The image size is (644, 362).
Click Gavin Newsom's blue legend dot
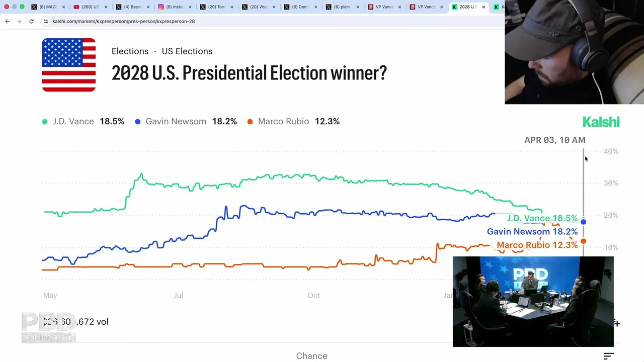(x=137, y=122)
